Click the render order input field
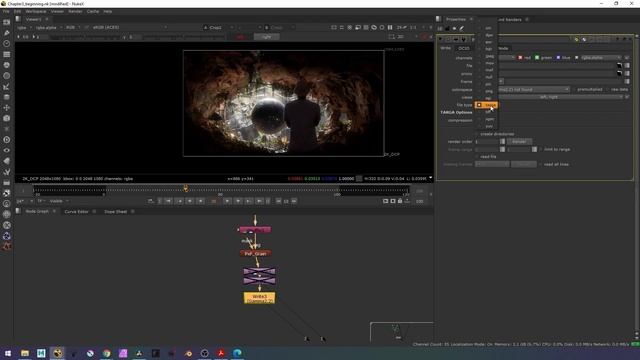The image size is (640, 360). pos(487,142)
